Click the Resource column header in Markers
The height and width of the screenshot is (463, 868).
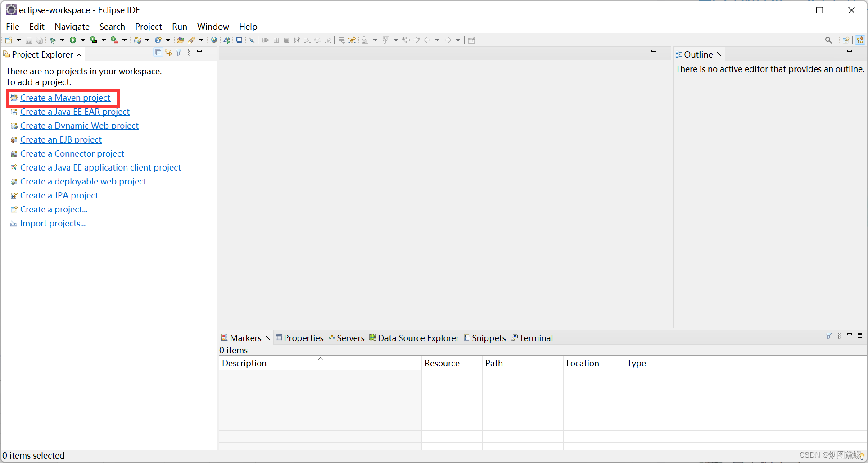[x=452, y=363]
